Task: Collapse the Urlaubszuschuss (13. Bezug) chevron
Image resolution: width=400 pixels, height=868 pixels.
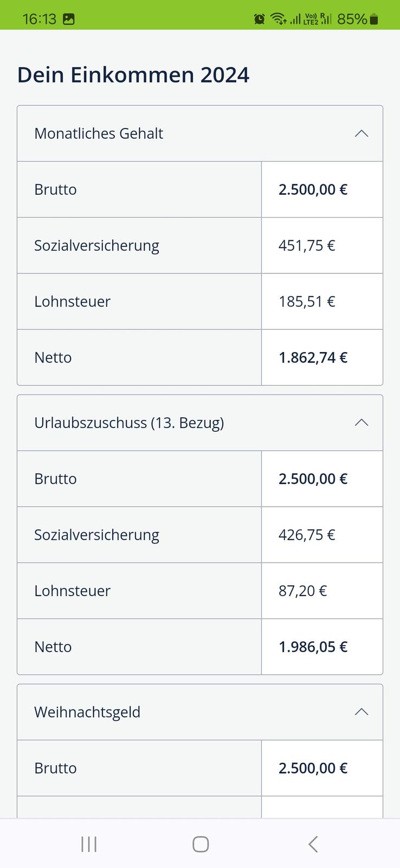Action: point(361,423)
